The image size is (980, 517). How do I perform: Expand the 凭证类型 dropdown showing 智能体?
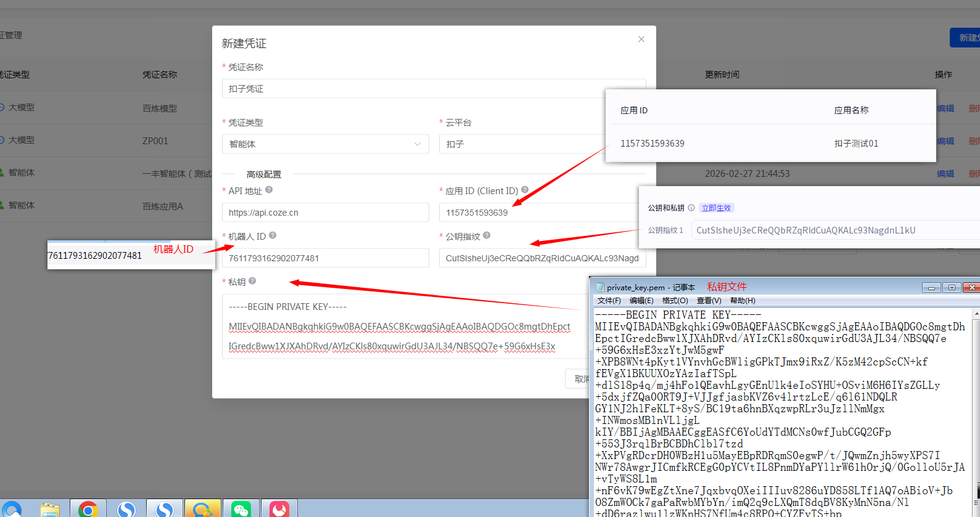(325, 144)
